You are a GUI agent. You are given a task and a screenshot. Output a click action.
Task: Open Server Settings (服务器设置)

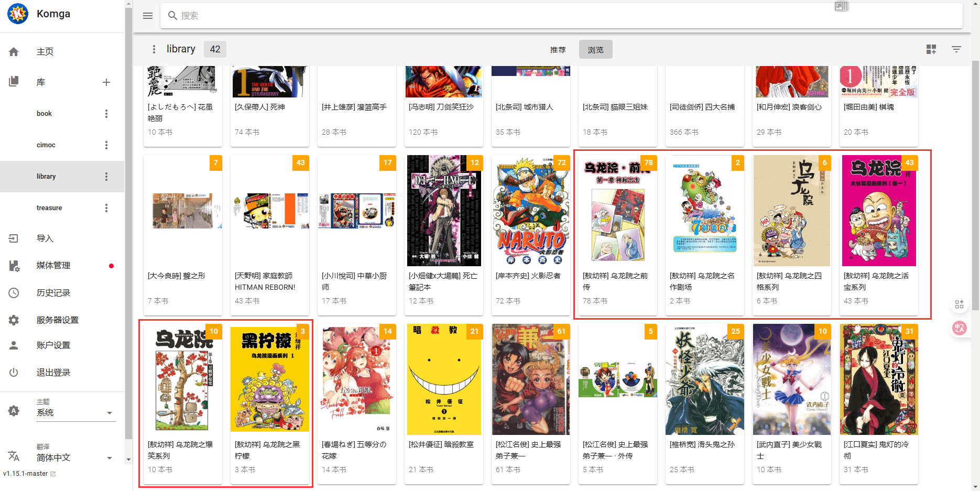click(58, 320)
